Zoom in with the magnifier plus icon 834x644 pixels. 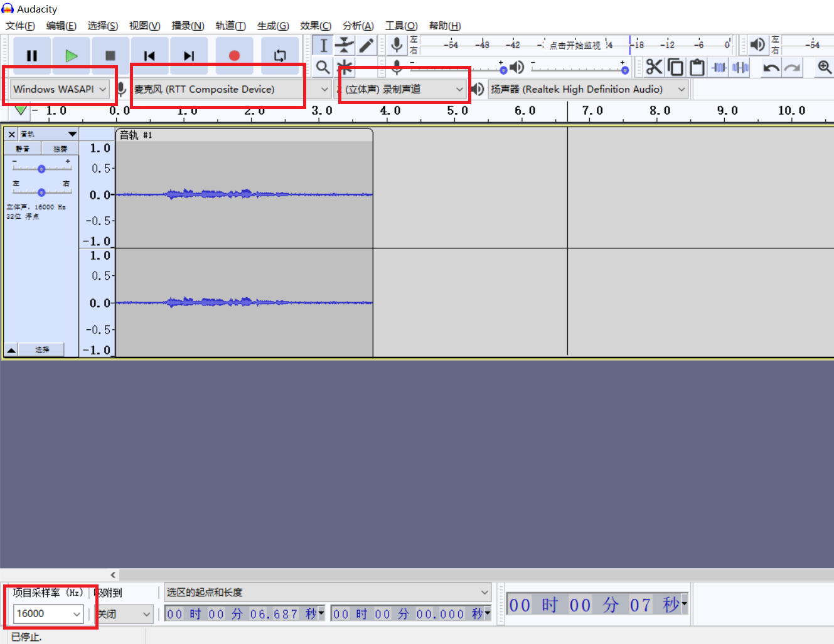(x=824, y=67)
